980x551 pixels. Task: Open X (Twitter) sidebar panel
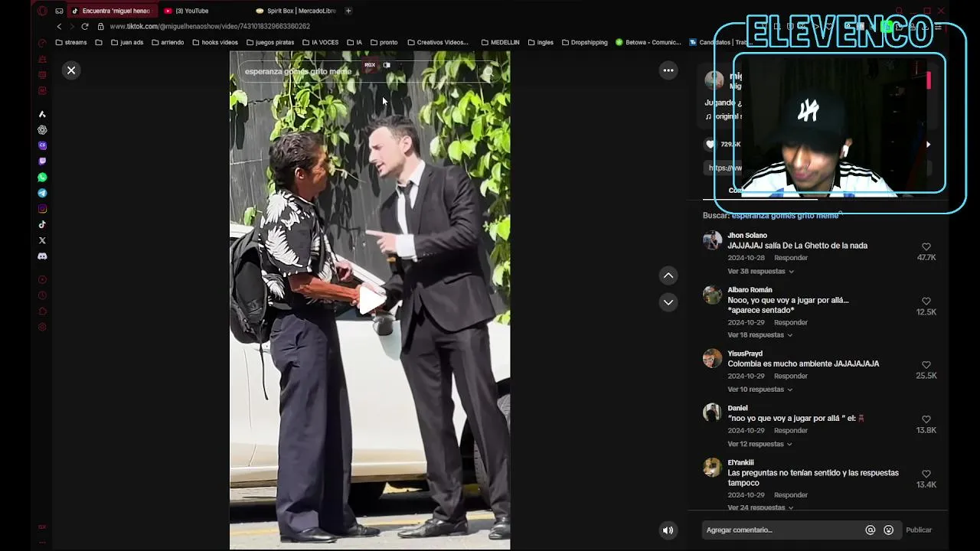pyautogui.click(x=42, y=240)
